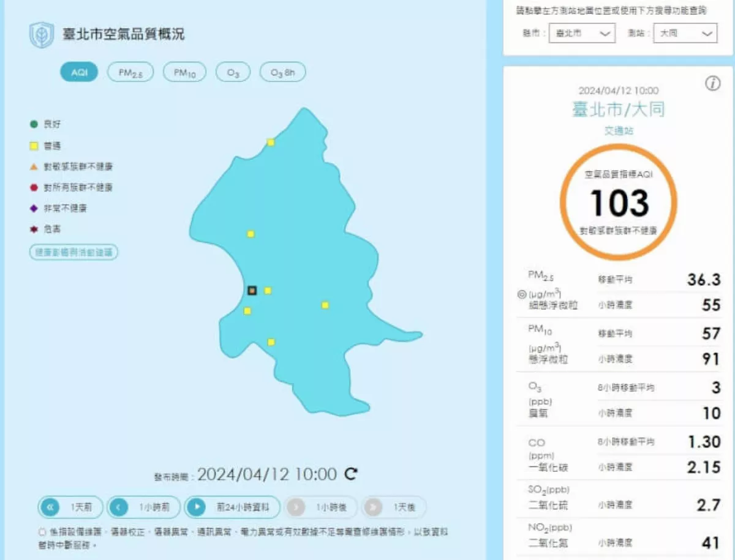Click the 臺北市/大同 station title
The height and width of the screenshot is (560, 735).
click(619, 110)
